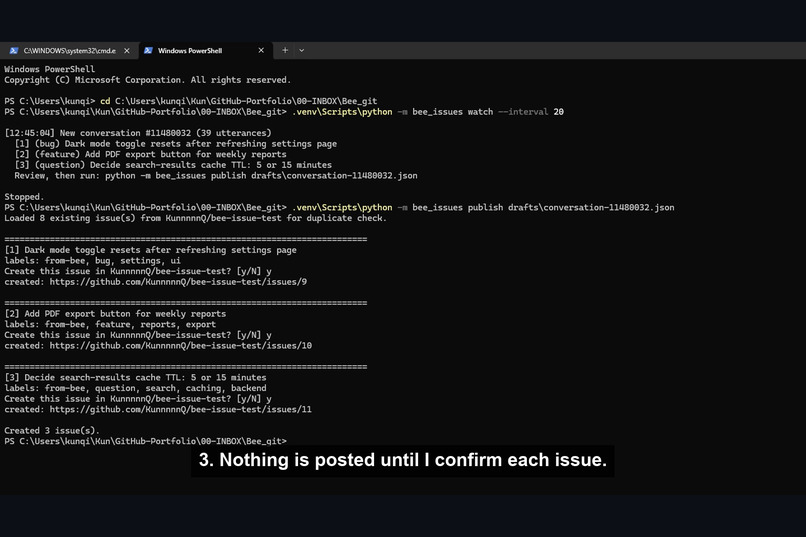This screenshot has height=537, width=806.
Task: Click the 'Stopped.' output line
Action: pos(24,196)
